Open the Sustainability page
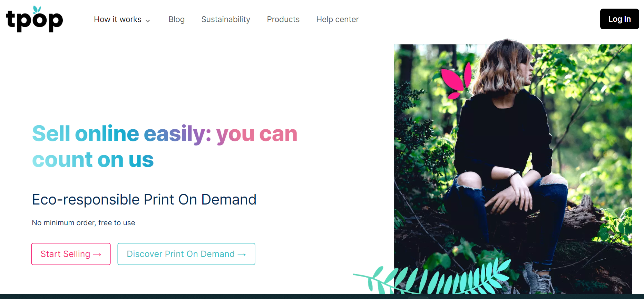The width and height of the screenshot is (644, 299). coord(226,19)
